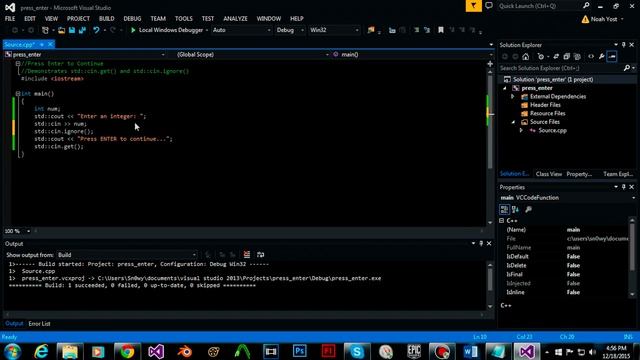Image resolution: width=640 pixels, height=360 pixels.
Task: Toggle Alphabetical sorting in Properties panel
Action: coord(515,209)
